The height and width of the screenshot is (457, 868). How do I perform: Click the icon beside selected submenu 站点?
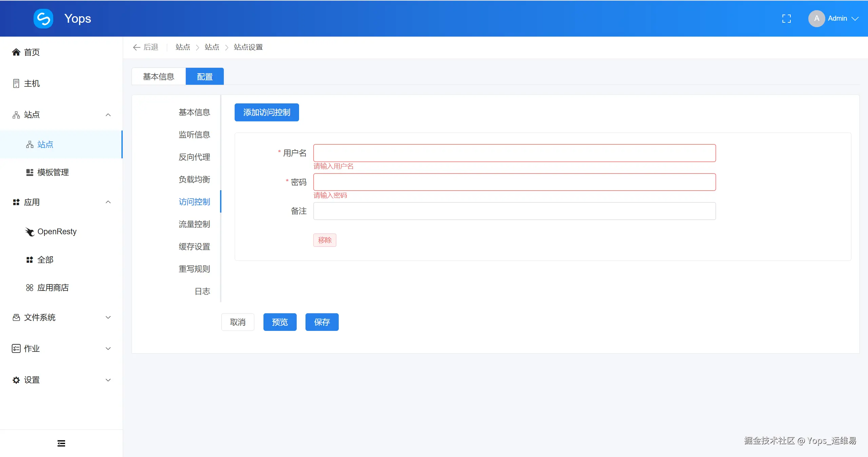[x=30, y=145]
